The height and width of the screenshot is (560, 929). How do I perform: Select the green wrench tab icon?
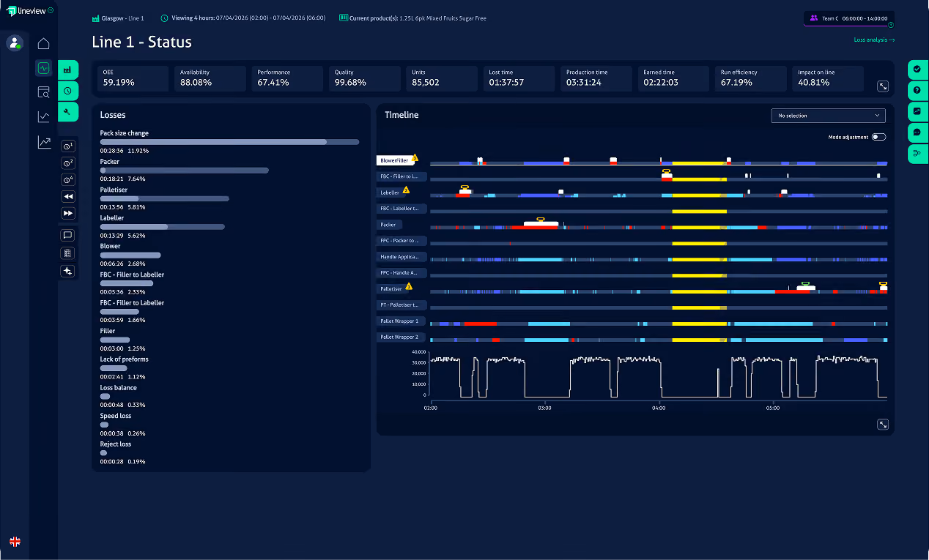(67, 112)
